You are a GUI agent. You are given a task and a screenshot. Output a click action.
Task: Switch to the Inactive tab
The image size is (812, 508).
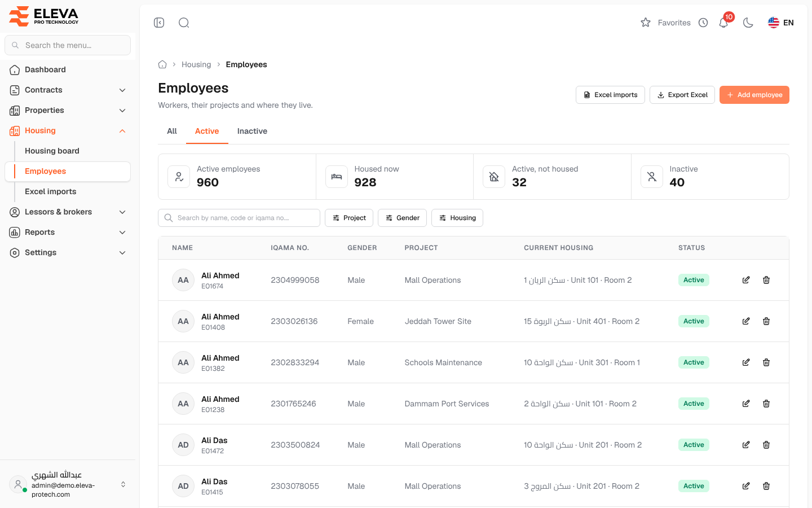(252, 131)
